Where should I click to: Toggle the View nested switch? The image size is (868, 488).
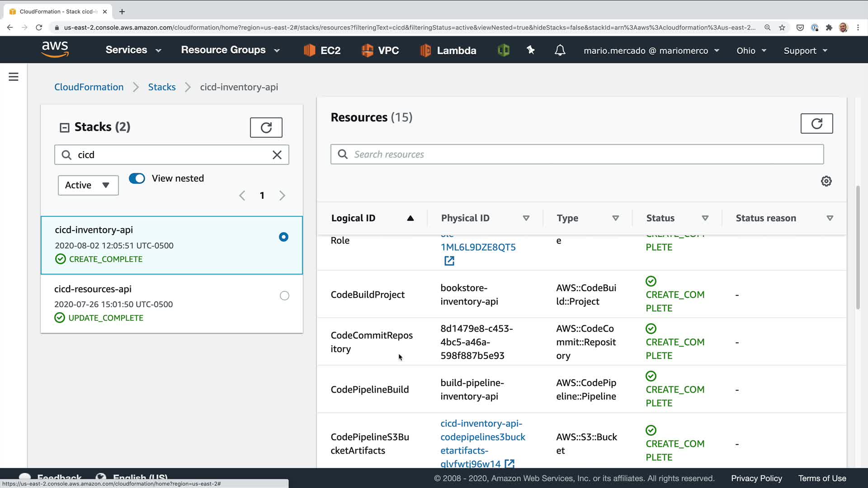[137, 178]
